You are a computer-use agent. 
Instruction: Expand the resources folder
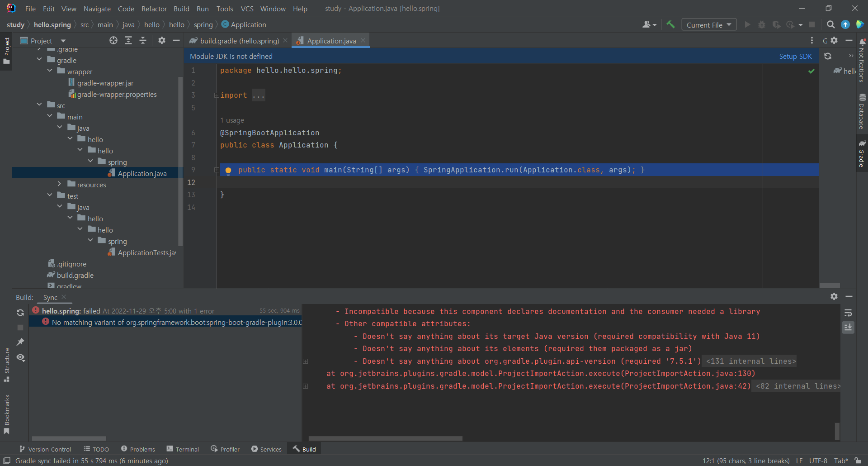(x=60, y=184)
